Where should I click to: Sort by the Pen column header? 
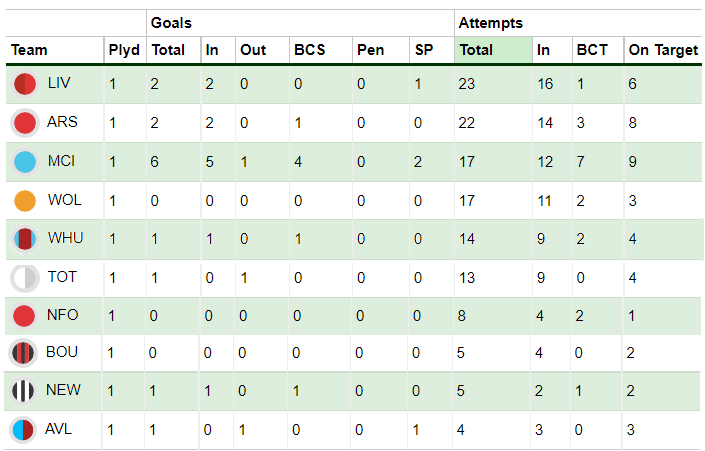[370, 50]
